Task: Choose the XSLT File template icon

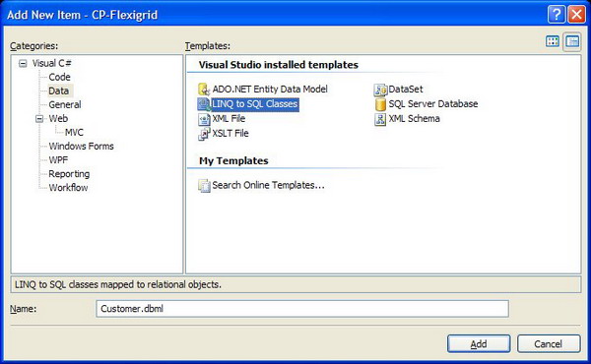Action: [x=204, y=134]
